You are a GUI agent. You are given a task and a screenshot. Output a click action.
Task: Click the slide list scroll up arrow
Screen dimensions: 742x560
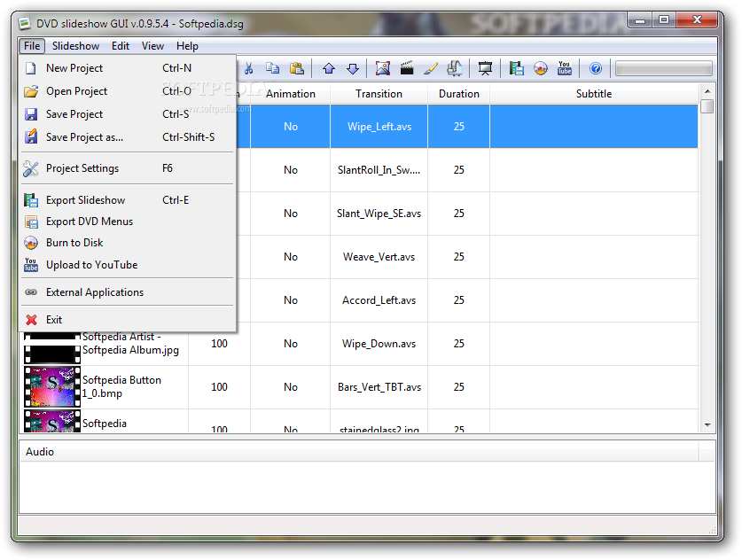click(x=707, y=90)
